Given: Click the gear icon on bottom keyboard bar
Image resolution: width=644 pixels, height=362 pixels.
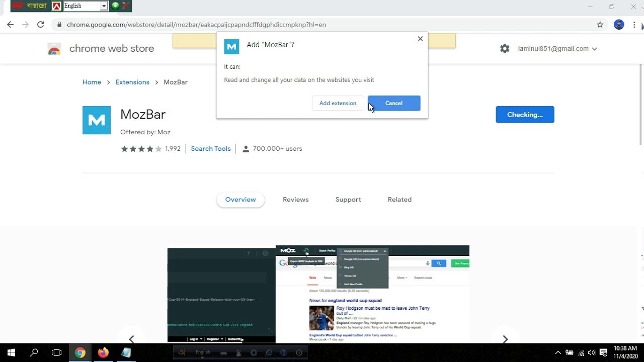Looking at the screenshot, I should point(254,353).
